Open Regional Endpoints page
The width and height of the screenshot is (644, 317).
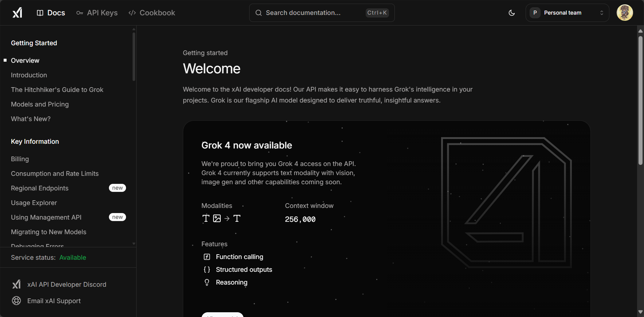point(40,188)
